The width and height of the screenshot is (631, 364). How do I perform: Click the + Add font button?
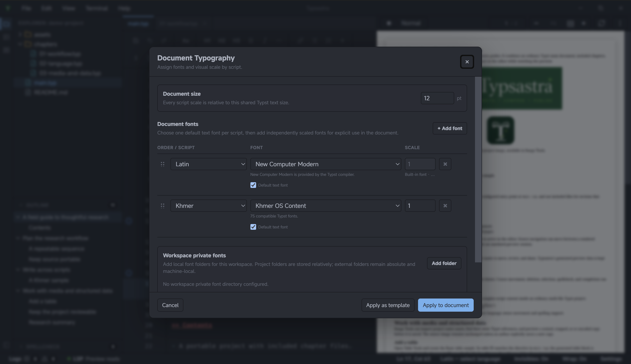click(449, 128)
